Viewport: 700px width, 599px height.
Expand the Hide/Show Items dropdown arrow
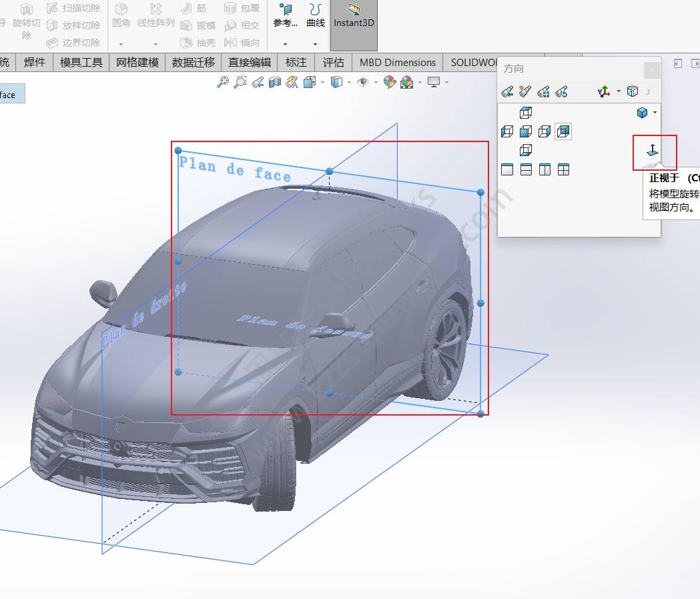click(x=376, y=83)
